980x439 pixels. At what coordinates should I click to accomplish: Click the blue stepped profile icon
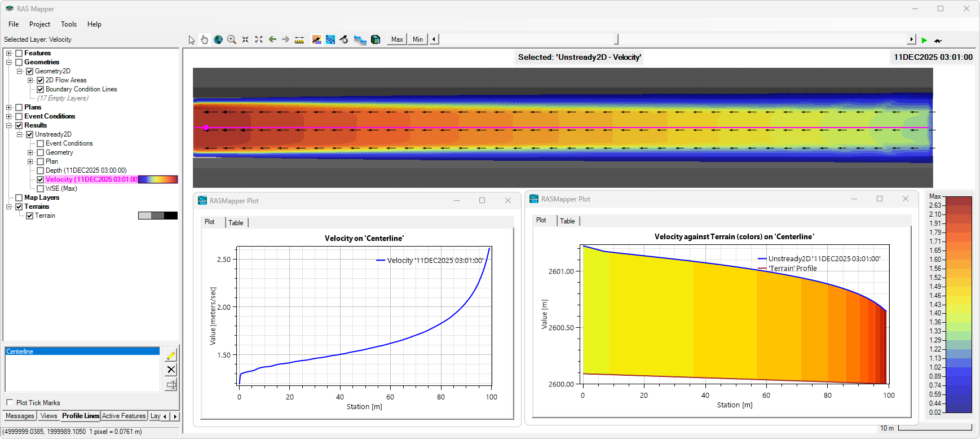click(360, 39)
